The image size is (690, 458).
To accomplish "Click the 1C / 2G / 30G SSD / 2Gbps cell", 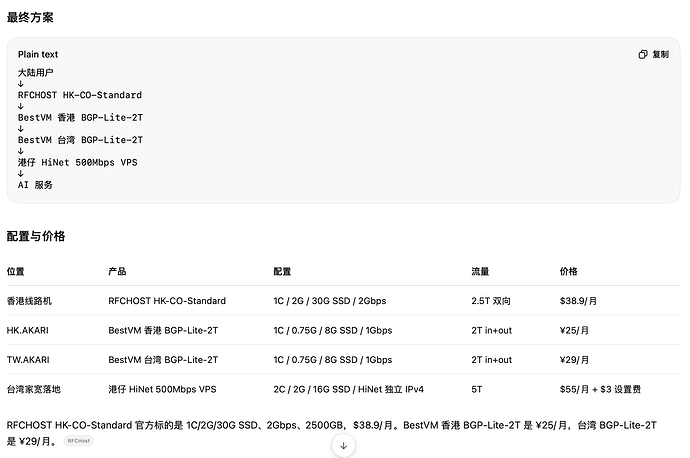I will point(330,301).
